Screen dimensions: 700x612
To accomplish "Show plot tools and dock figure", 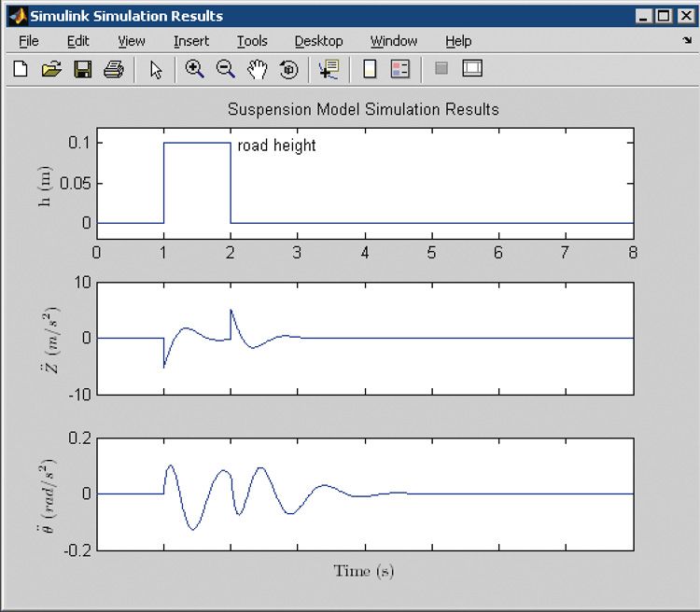I will (472, 69).
